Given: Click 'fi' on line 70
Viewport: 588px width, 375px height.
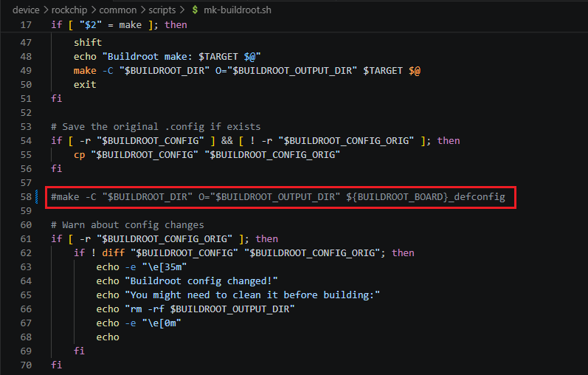Looking at the screenshot, I should [56, 365].
